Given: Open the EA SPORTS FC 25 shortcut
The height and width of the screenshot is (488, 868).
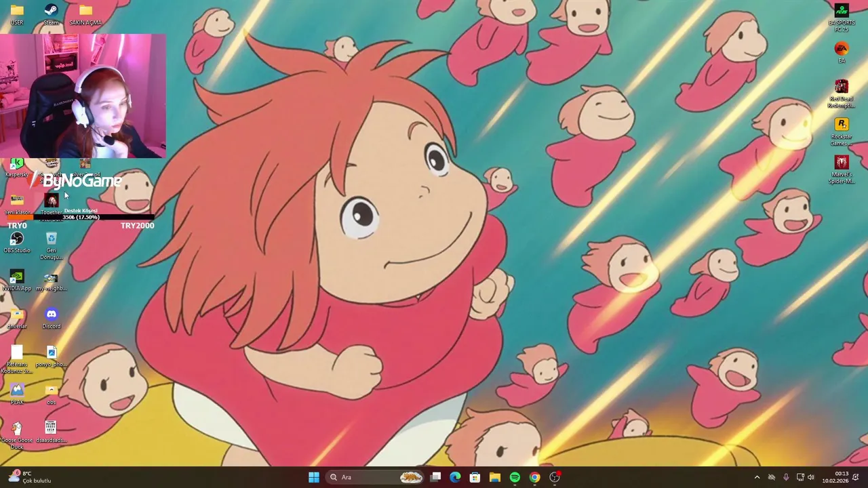Looking at the screenshot, I should (x=842, y=18).
